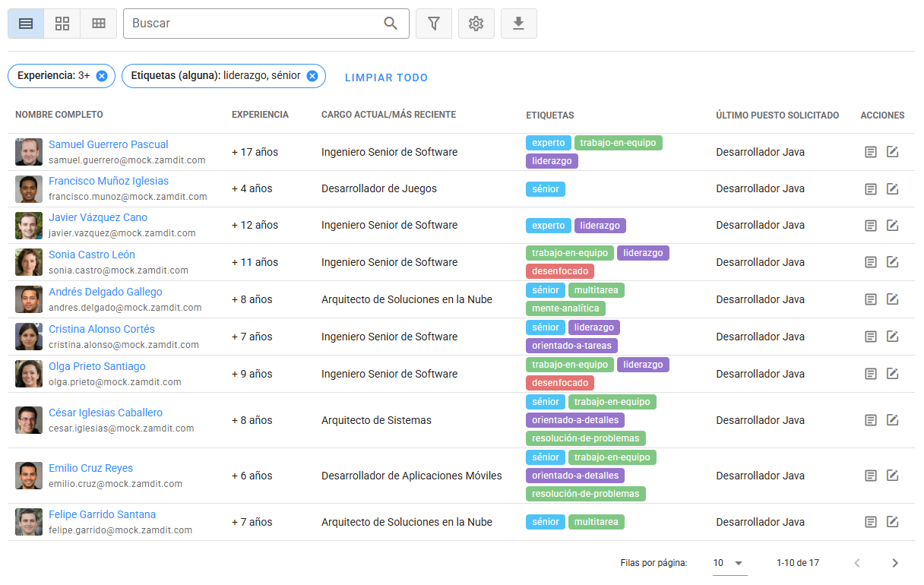This screenshot has height=585, width=924.
Task: Switch to table view
Action: [x=98, y=24]
